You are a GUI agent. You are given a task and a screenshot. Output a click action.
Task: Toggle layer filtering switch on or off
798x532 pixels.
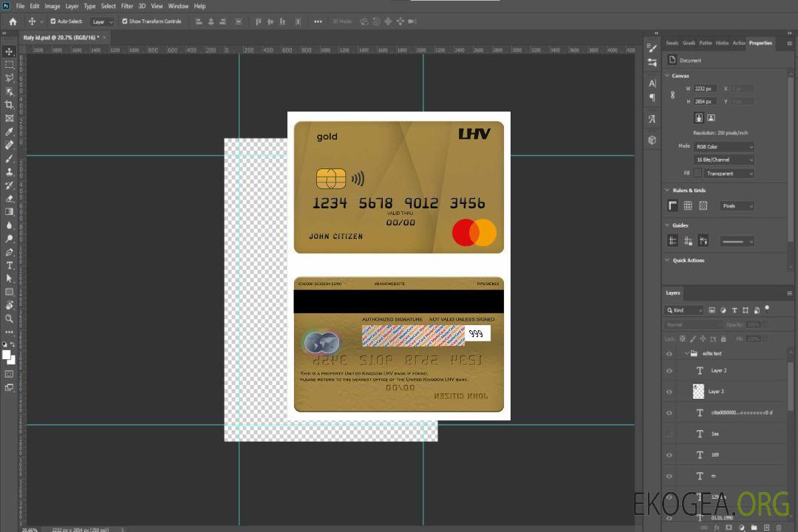767,309
